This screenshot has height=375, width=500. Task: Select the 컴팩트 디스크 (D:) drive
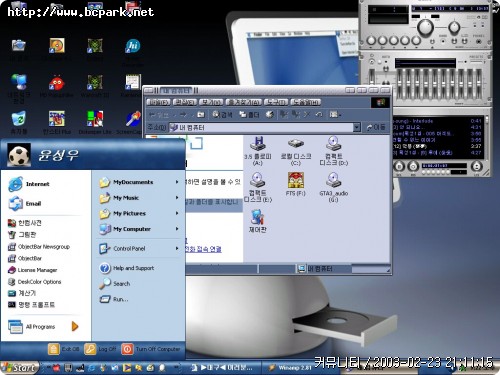click(x=334, y=151)
